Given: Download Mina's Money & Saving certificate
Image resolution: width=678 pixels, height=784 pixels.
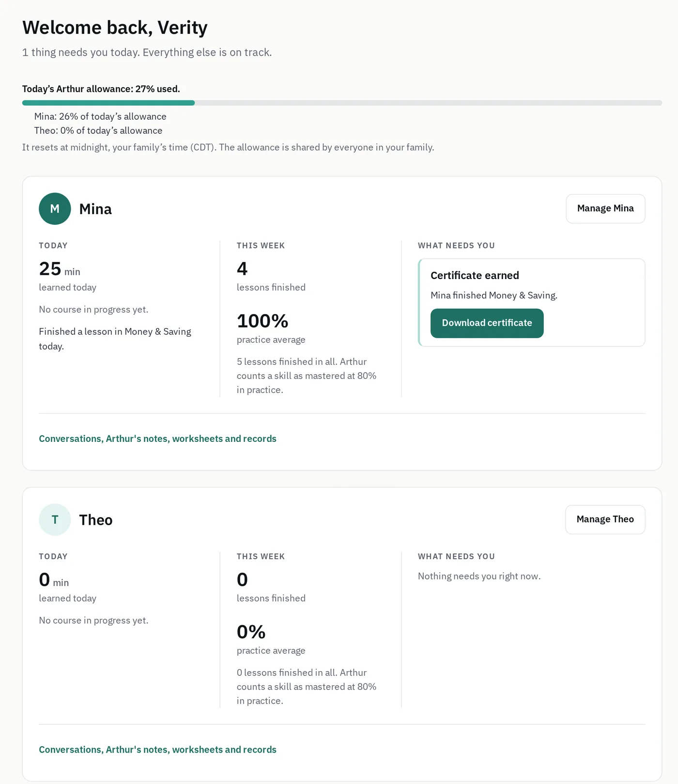Looking at the screenshot, I should tap(487, 323).
